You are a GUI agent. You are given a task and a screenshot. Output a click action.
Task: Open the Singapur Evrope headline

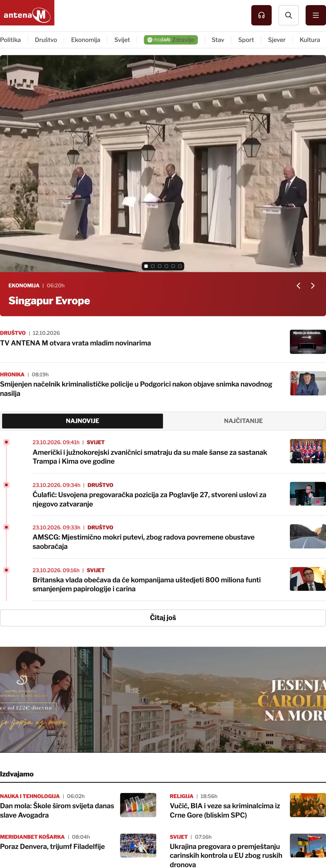49,301
